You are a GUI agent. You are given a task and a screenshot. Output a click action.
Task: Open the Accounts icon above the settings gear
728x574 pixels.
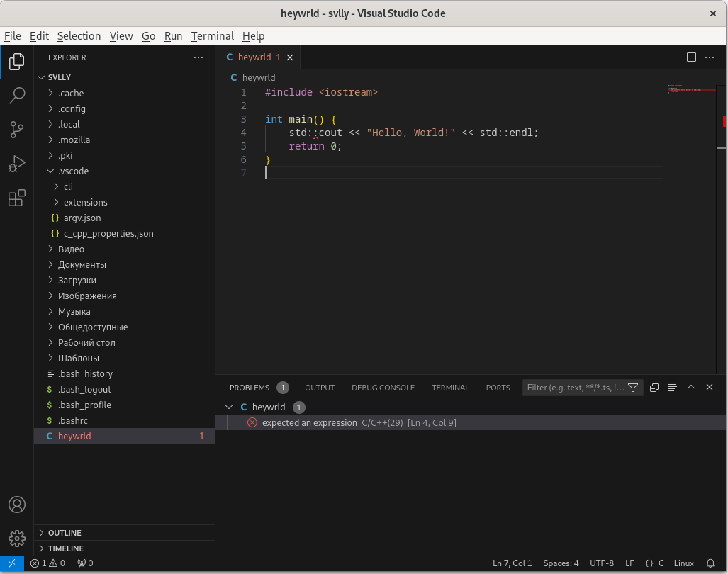[x=16, y=505]
